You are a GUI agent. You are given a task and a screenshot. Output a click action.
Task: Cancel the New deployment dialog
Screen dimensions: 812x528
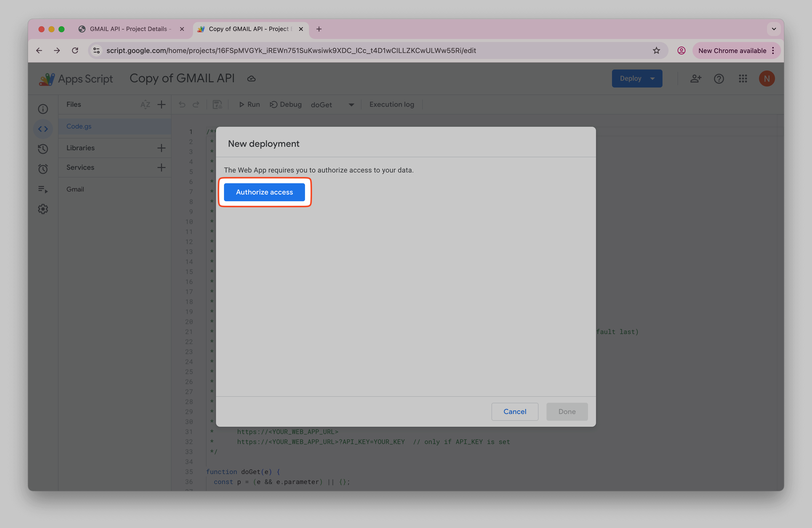point(514,411)
